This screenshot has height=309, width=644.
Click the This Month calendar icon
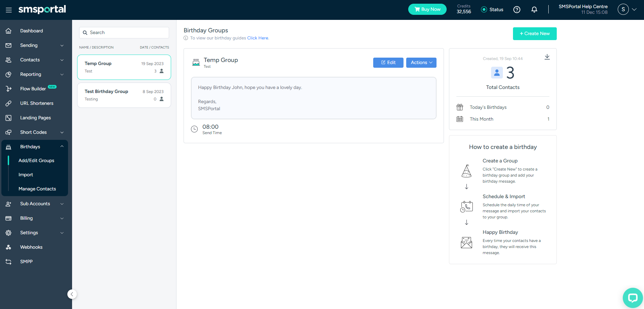tap(460, 119)
